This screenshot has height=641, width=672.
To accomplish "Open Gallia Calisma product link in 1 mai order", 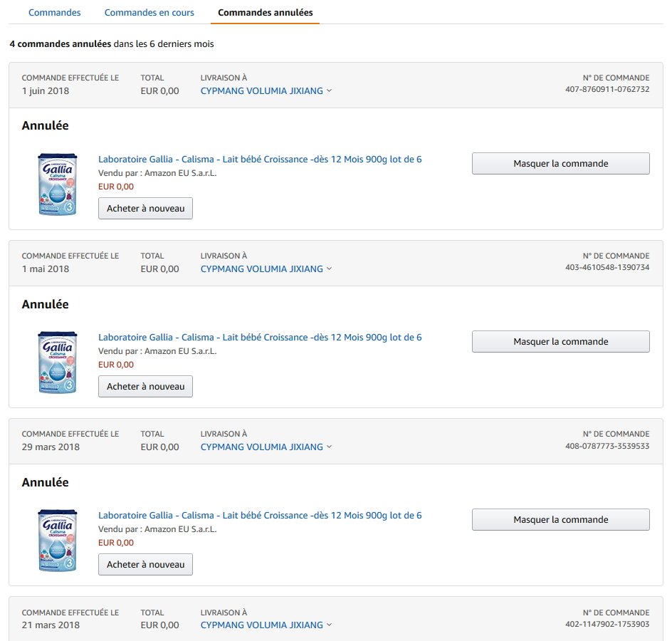I will tap(260, 338).
